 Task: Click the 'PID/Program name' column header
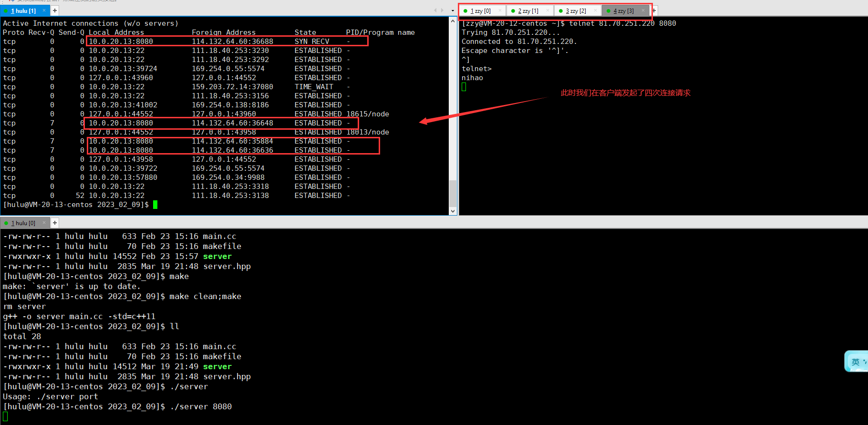tap(381, 32)
